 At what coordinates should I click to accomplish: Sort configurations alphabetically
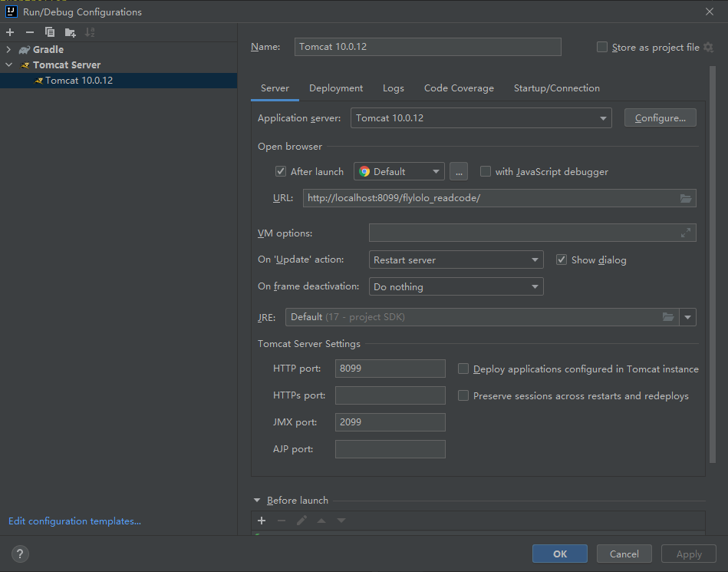click(90, 32)
